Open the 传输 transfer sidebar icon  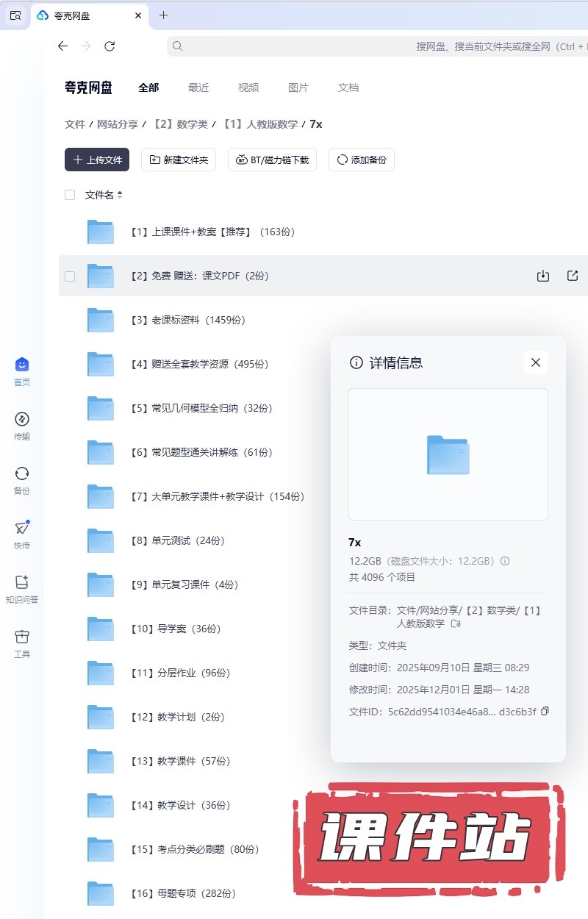[22, 420]
